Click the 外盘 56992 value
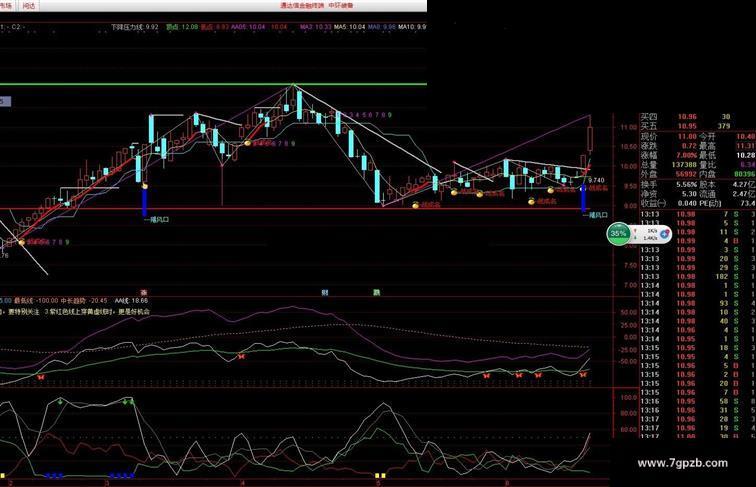Image resolution: width=756 pixels, height=487 pixels. [686, 174]
